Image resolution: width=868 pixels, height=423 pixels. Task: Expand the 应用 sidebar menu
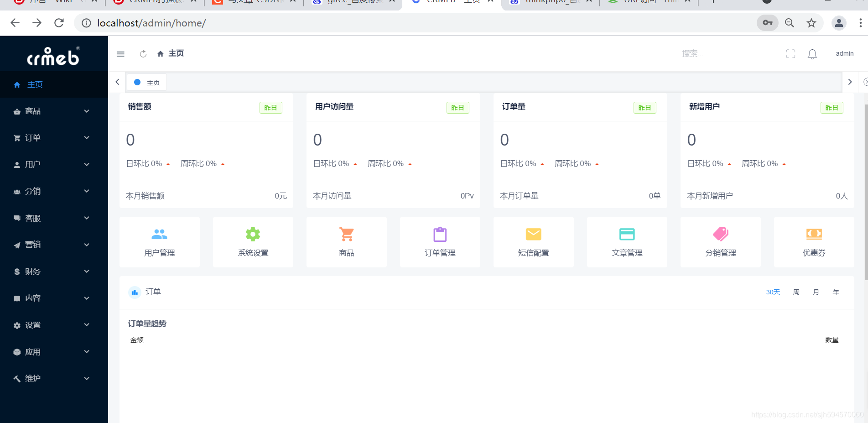tap(54, 352)
